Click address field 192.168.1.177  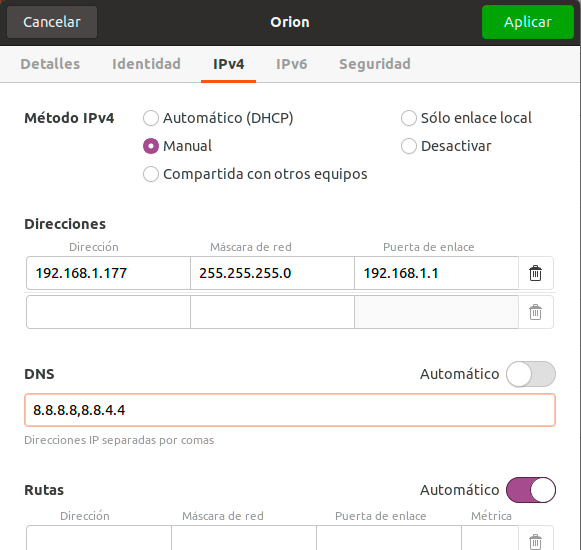[108, 273]
